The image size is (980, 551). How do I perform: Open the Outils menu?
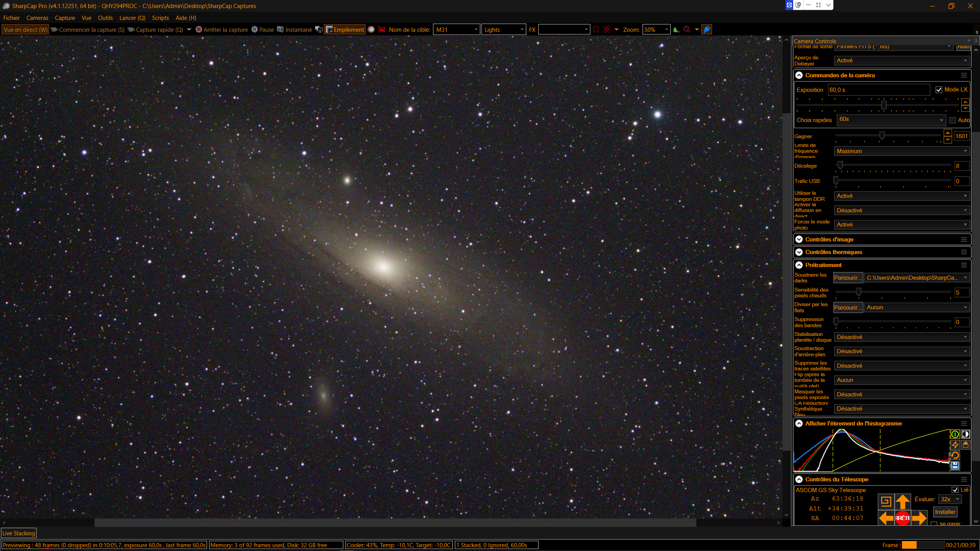coord(105,18)
